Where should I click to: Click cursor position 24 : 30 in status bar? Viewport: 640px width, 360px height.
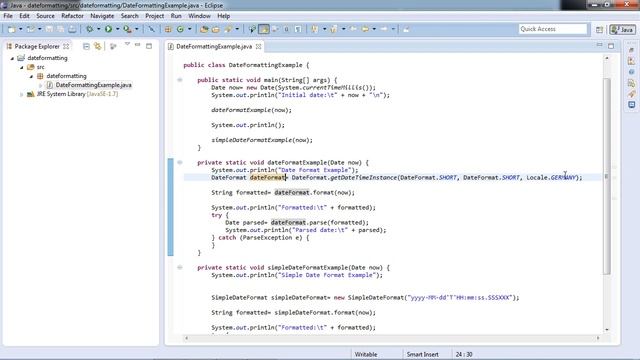(464, 354)
